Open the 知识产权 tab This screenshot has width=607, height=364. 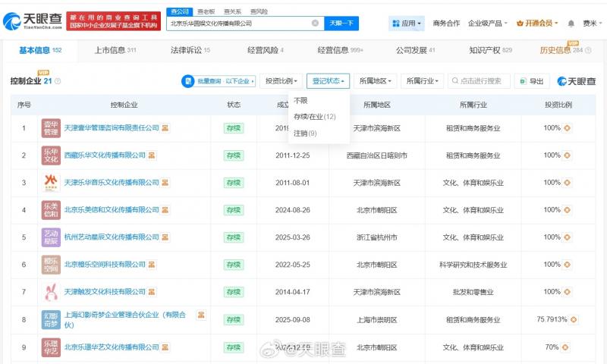click(x=491, y=50)
